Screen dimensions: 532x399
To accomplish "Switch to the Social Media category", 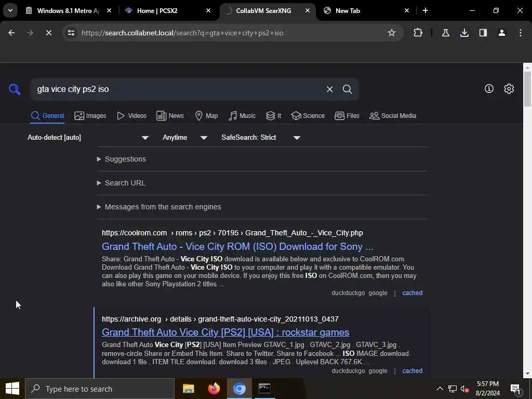I will point(393,116).
